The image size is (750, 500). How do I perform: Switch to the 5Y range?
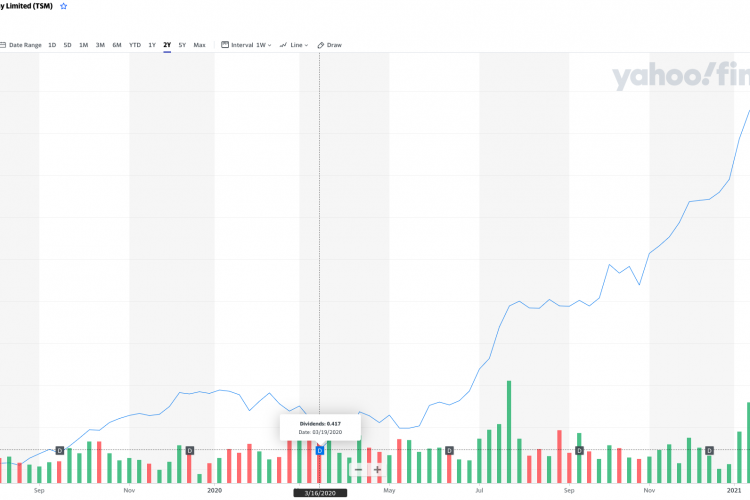[x=182, y=45]
